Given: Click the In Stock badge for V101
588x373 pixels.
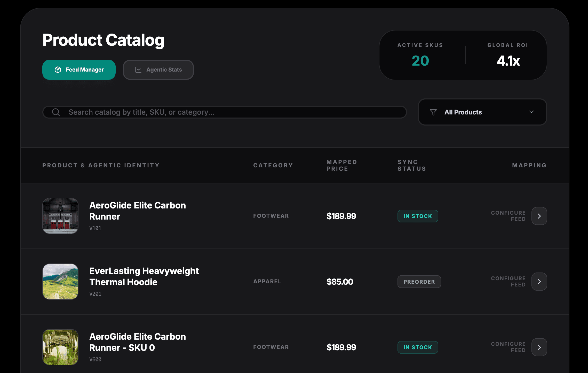Looking at the screenshot, I should point(418,216).
